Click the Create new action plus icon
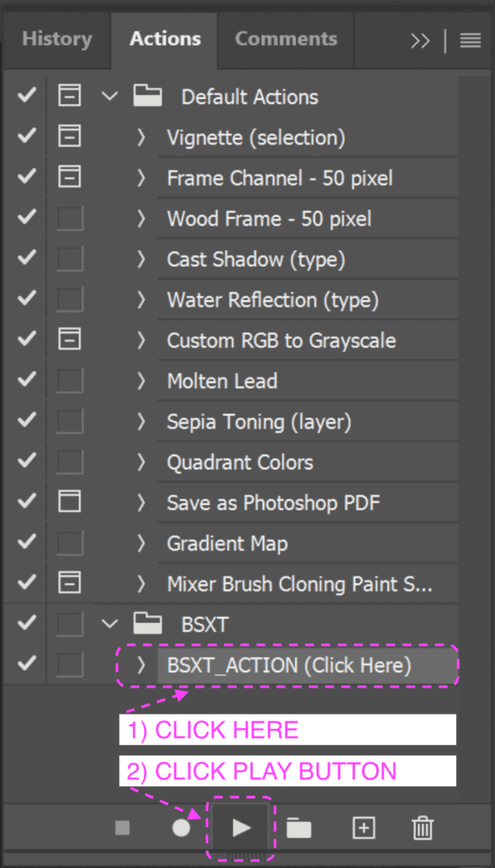This screenshot has height=868, width=495. (x=364, y=828)
